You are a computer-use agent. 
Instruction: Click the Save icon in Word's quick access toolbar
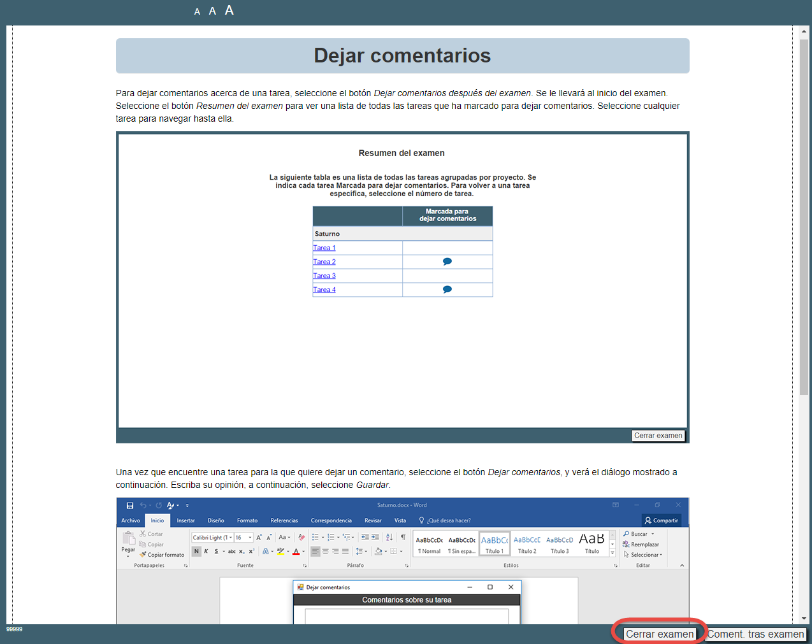point(130,505)
